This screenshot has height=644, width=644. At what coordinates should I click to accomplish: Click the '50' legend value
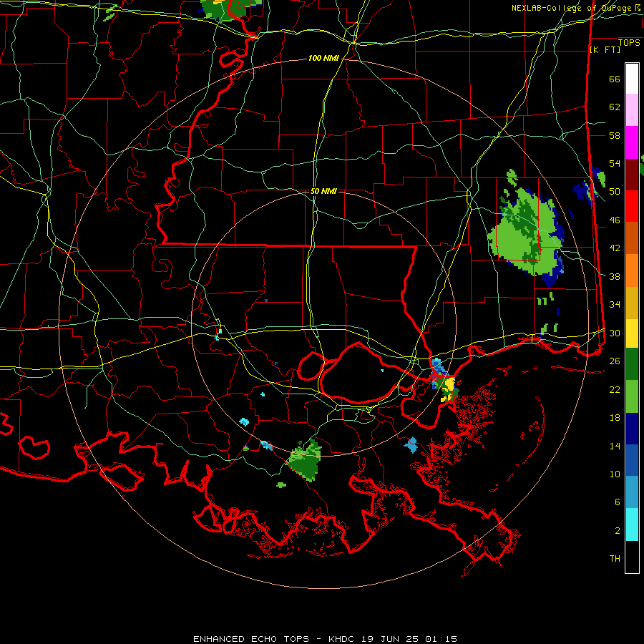[615, 192]
